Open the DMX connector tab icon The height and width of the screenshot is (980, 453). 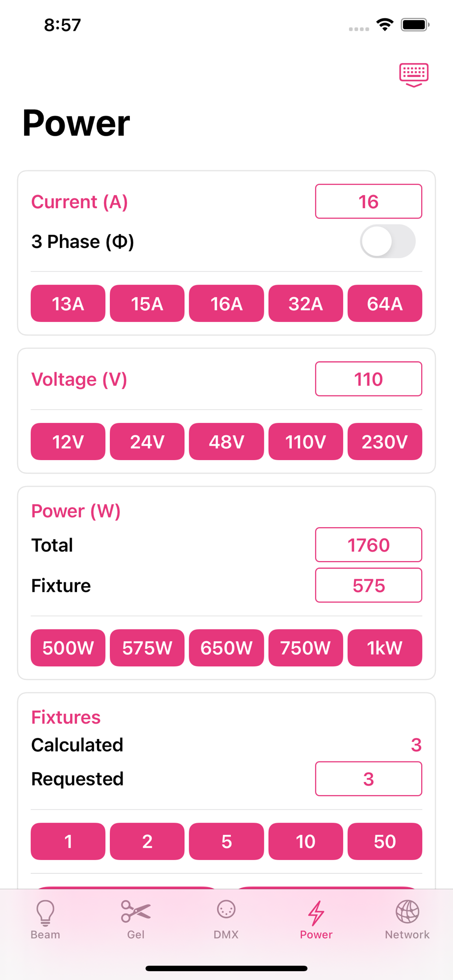tap(226, 910)
